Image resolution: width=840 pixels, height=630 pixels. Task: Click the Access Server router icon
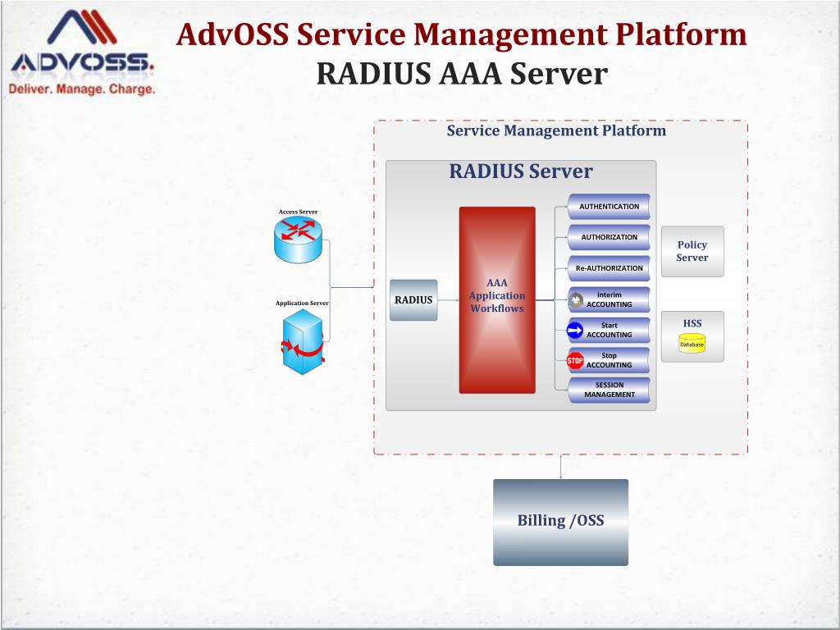pos(298,240)
